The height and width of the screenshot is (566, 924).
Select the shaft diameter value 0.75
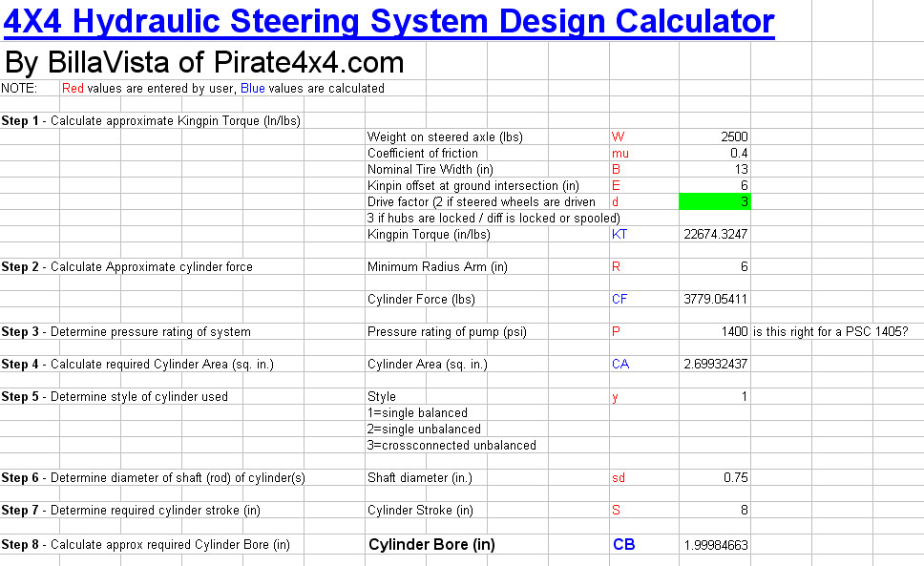(715, 477)
